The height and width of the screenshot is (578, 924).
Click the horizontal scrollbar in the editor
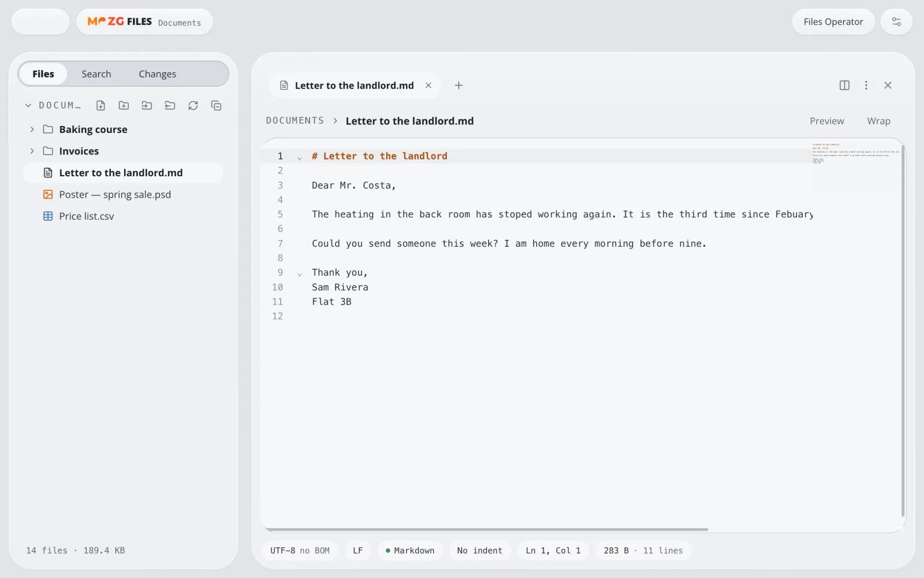tap(487, 529)
